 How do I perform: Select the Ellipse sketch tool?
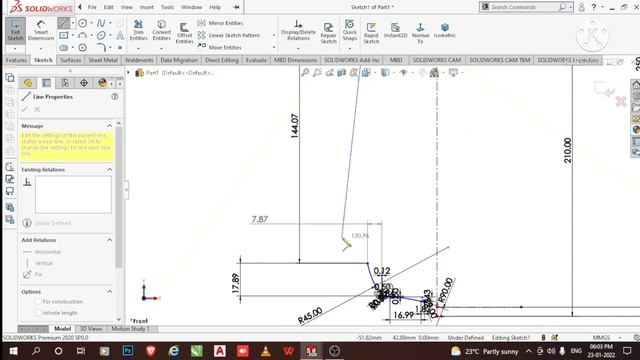(101, 36)
